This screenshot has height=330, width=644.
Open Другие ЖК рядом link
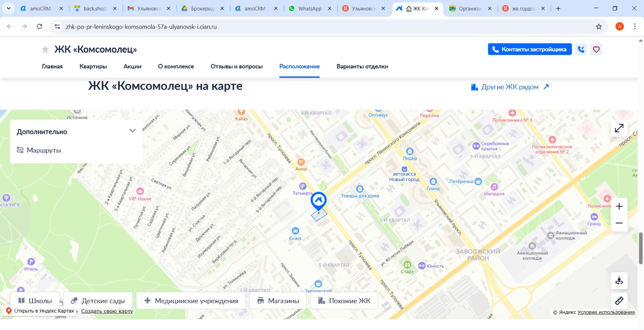pos(510,87)
